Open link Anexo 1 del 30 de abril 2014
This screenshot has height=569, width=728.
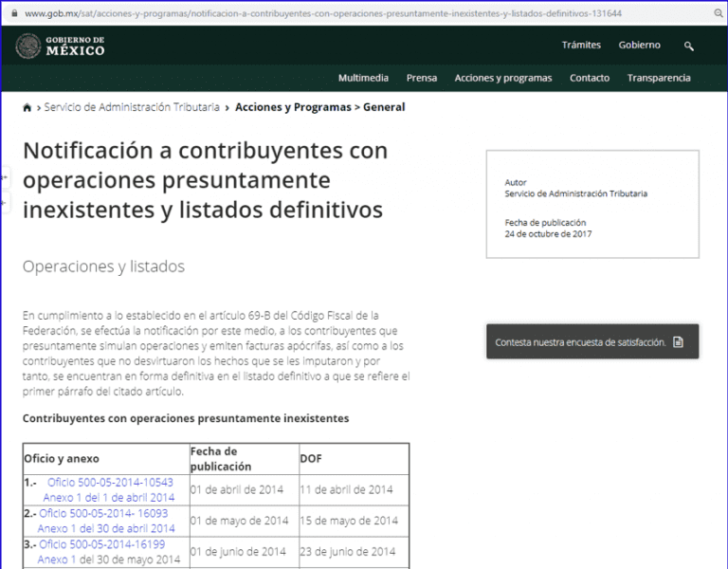(x=106, y=529)
